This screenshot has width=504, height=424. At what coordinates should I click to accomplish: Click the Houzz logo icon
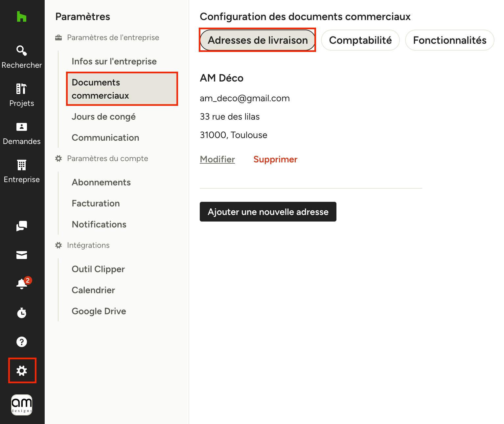[x=22, y=16]
